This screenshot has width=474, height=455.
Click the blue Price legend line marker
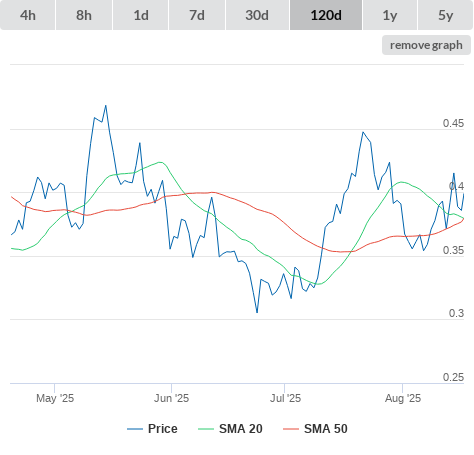(135, 429)
